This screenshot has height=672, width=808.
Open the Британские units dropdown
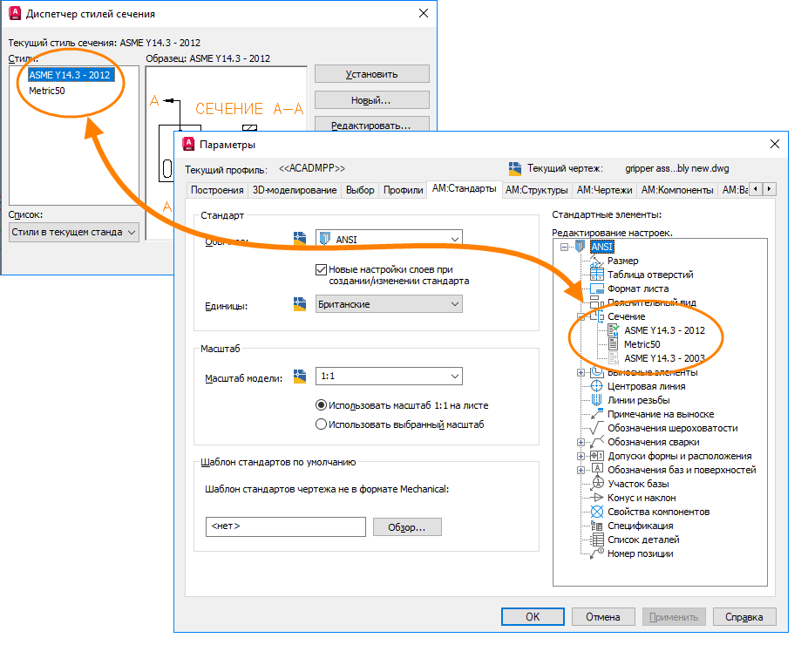(389, 304)
